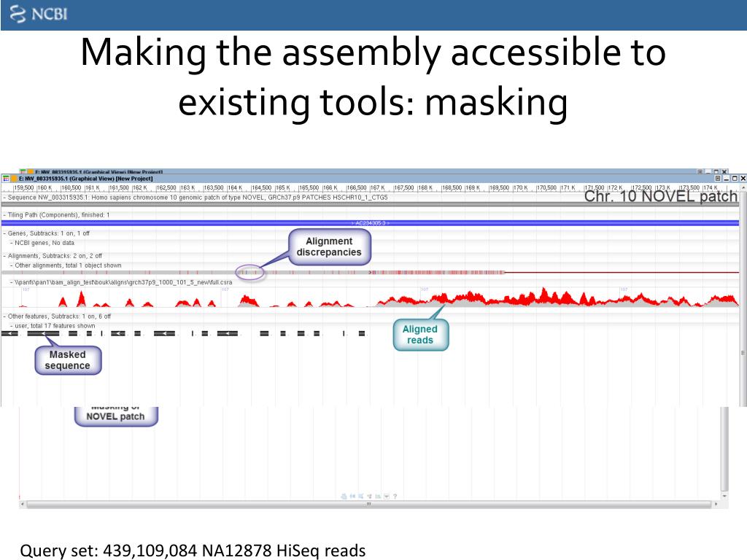Click 'user, total 17 features shown' label
Viewport: 747px width, 560px height.
pyautogui.click(x=55, y=326)
